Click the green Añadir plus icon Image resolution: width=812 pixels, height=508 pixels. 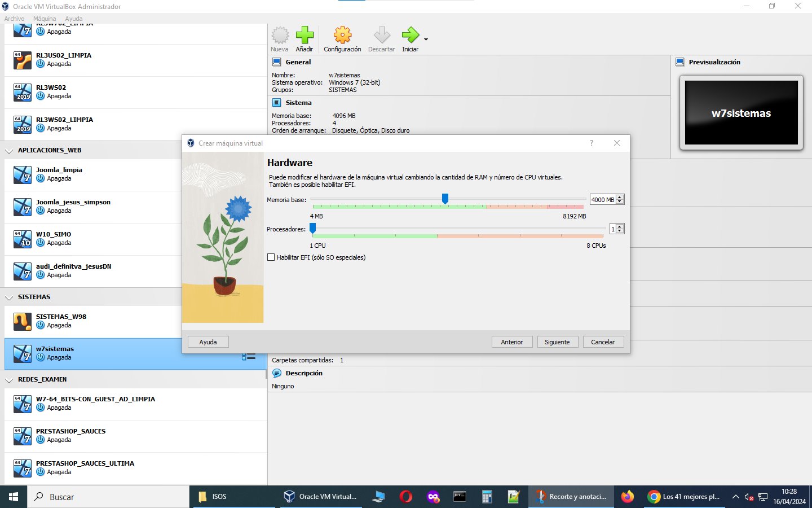304,36
